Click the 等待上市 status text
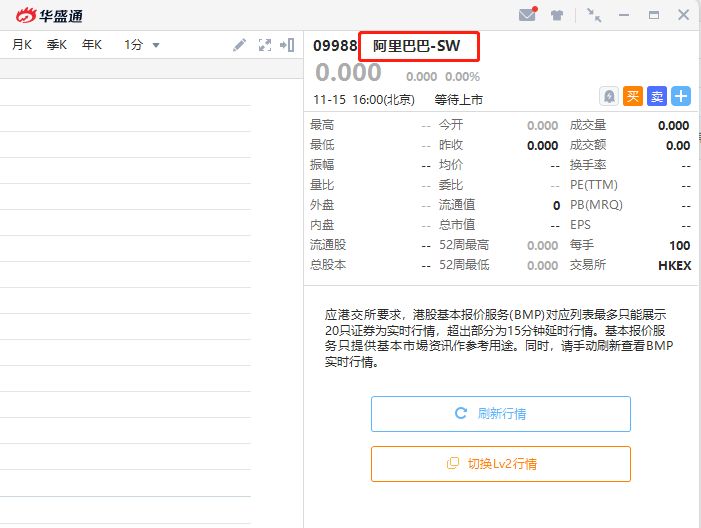This screenshot has width=701, height=528. tap(459, 99)
